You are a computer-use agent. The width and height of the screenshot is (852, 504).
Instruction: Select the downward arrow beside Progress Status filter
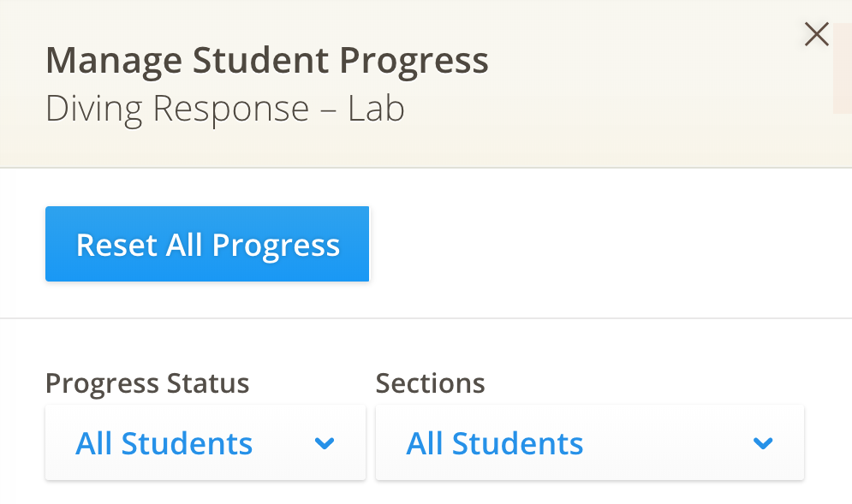pyautogui.click(x=324, y=443)
